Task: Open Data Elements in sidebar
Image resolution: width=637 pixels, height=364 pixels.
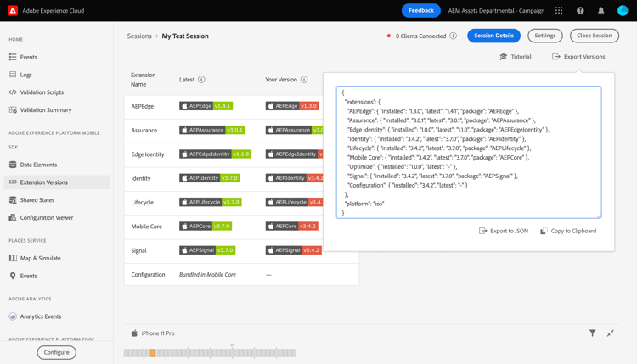Action: pos(38,165)
